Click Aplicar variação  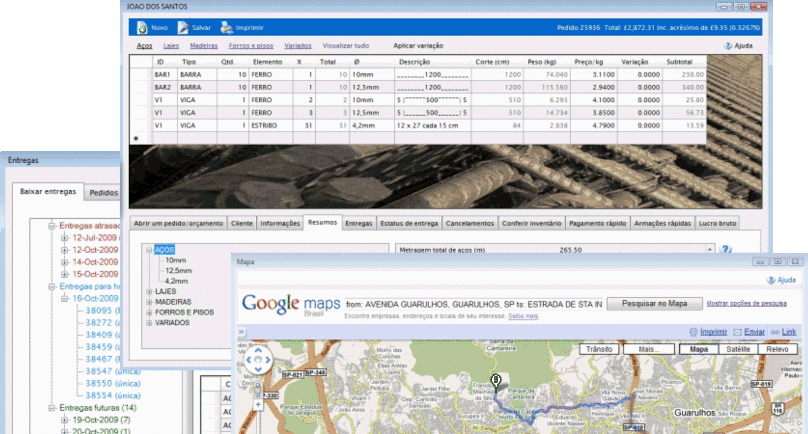click(418, 46)
